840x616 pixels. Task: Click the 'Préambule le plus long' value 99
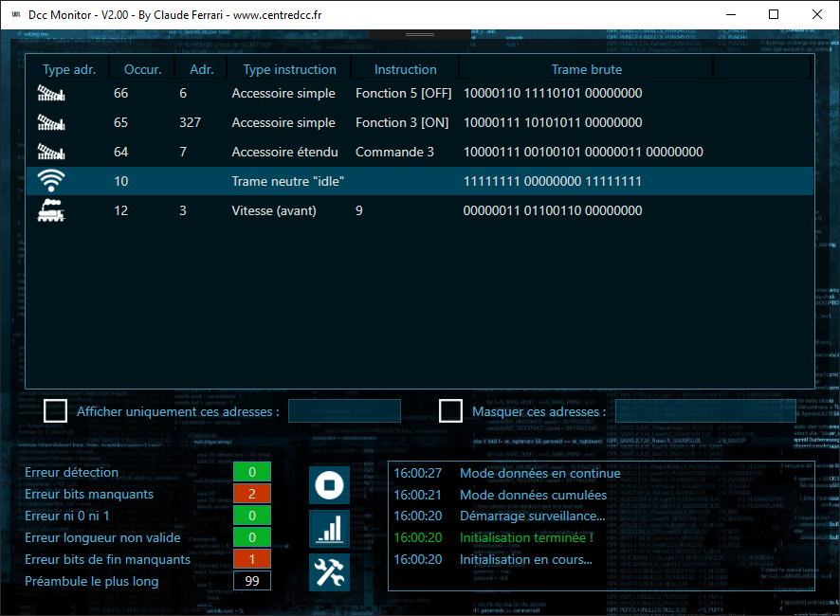(x=252, y=581)
